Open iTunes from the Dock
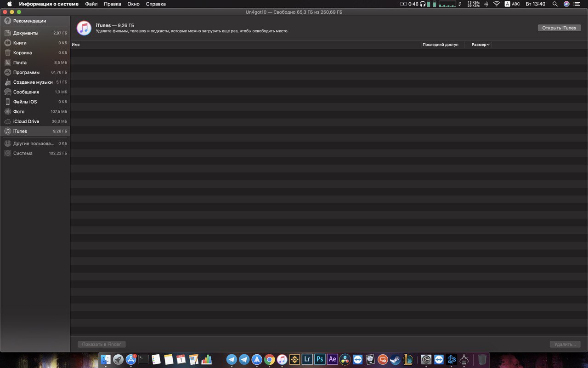Image resolution: width=588 pixels, height=368 pixels. pos(282,359)
